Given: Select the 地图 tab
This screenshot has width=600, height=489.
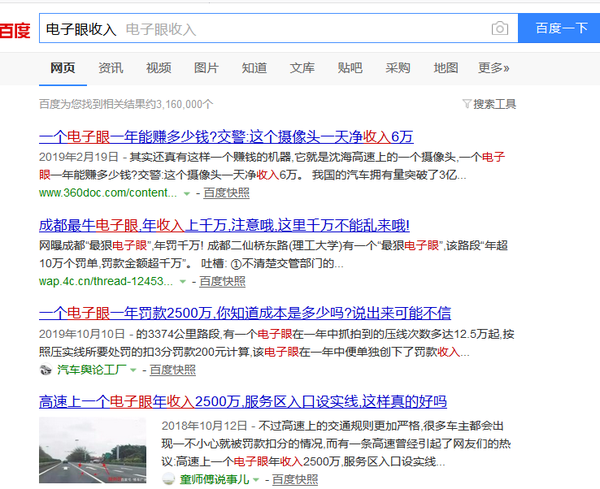Looking at the screenshot, I should [x=446, y=68].
